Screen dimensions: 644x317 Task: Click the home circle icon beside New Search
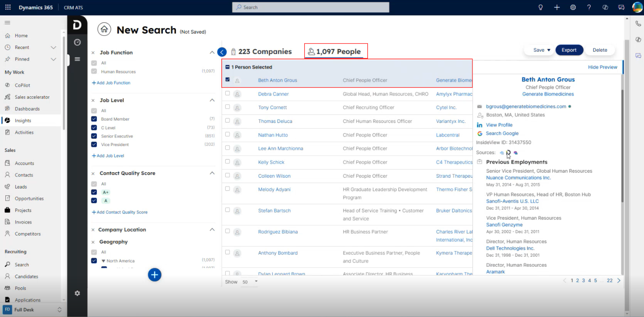(104, 29)
